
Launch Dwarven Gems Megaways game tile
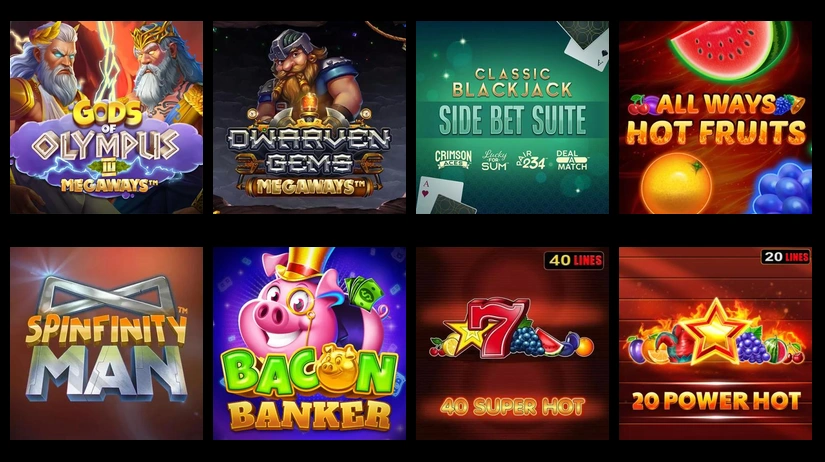pyautogui.click(x=309, y=117)
